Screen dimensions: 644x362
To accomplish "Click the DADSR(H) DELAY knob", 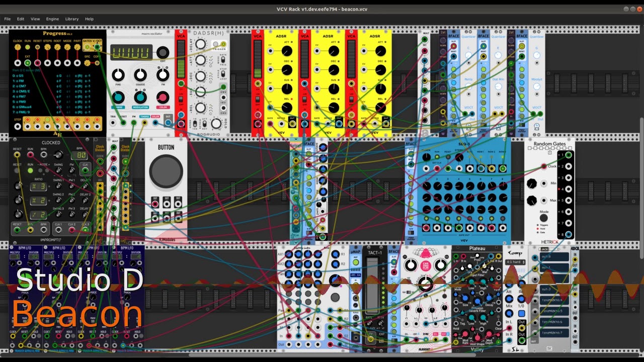I will coord(200,45).
